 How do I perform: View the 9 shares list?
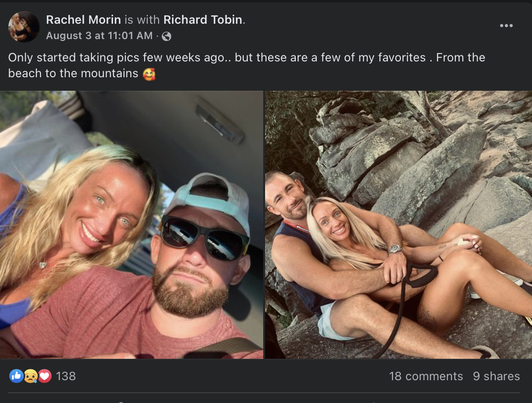coord(496,376)
